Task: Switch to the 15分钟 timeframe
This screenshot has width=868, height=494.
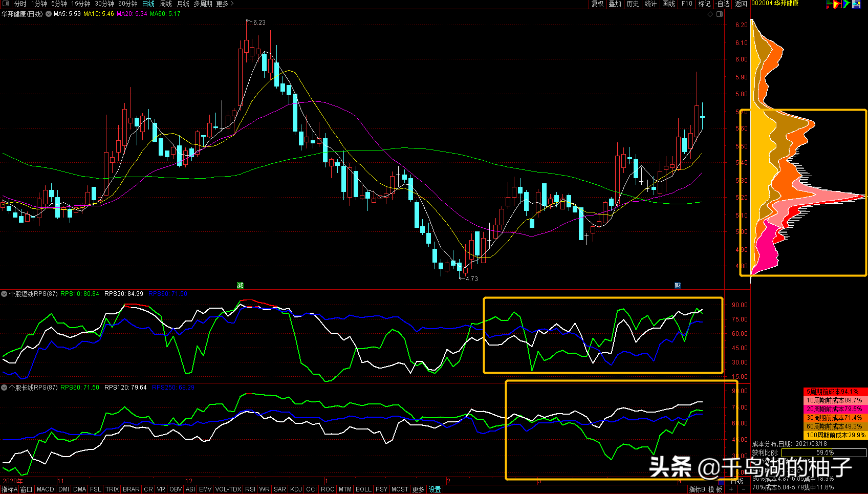Action: click(x=81, y=4)
